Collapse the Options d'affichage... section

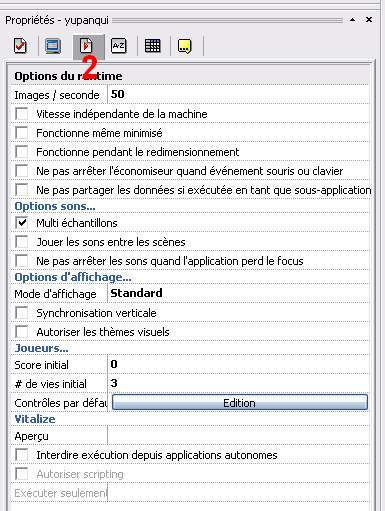[x=73, y=277]
